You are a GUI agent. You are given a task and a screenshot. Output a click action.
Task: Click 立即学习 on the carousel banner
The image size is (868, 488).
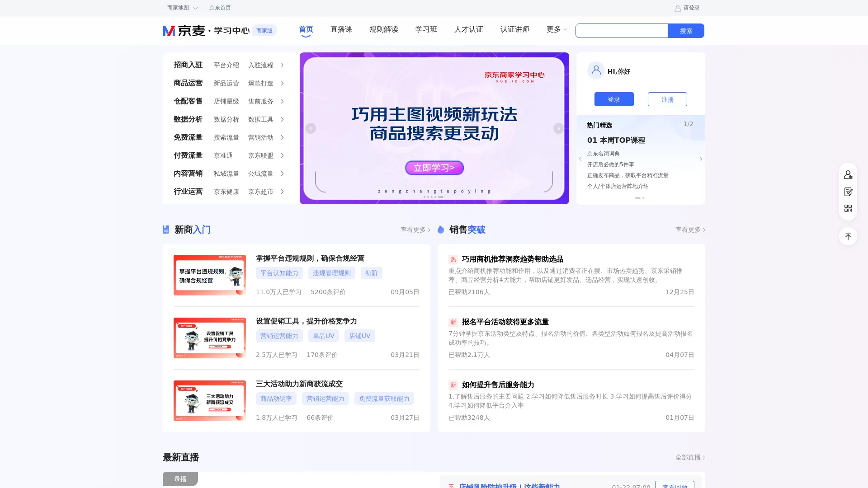coord(434,168)
